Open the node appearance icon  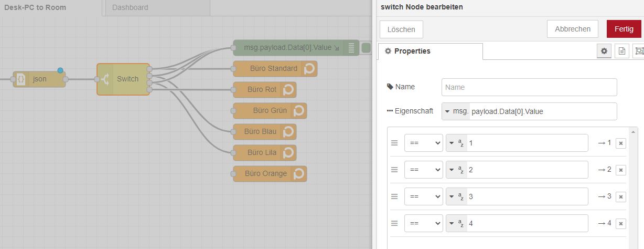click(639, 51)
